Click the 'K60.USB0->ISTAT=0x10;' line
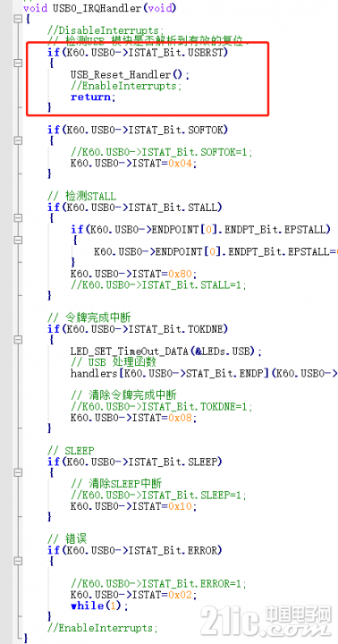Viewport: 338px width, 644px height. point(133,506)
